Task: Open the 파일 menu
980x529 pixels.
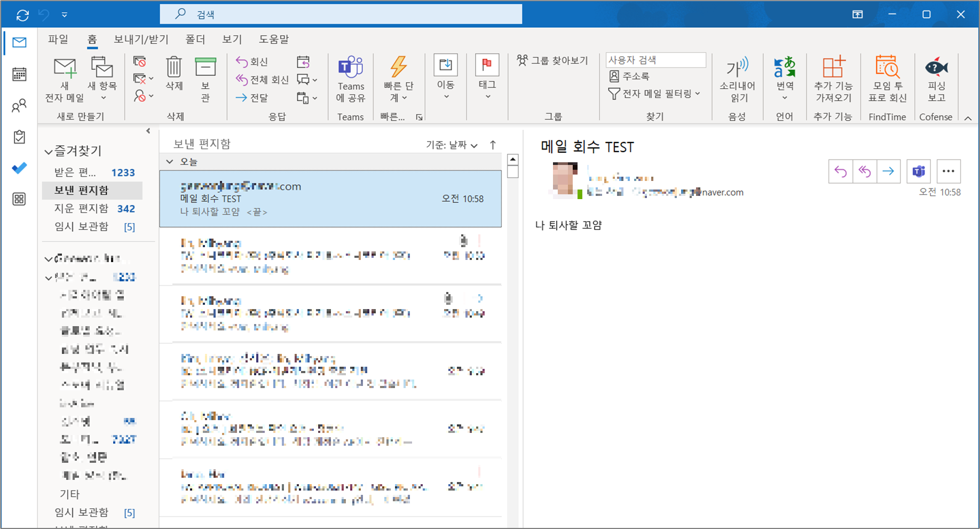Action: (58, 39)
